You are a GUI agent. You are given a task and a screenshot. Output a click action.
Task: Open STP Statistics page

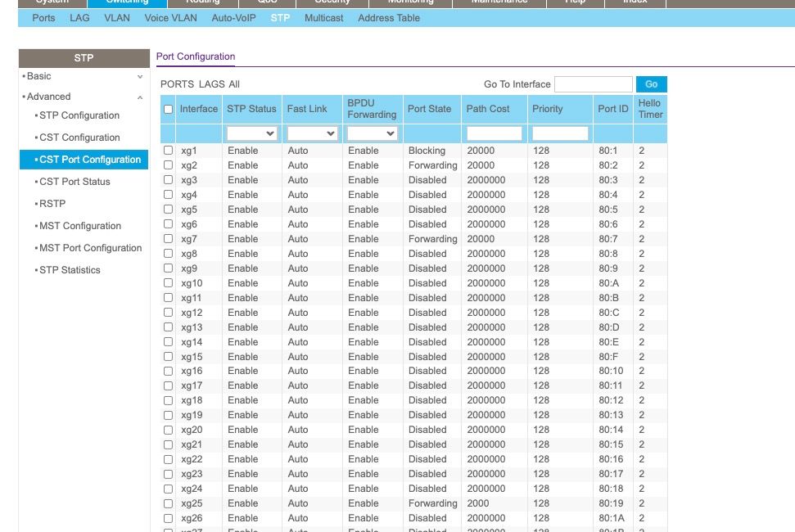click(70, 270)
